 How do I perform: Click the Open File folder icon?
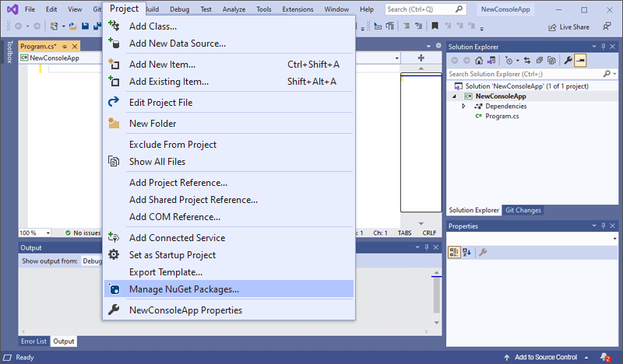pos(72,26)
